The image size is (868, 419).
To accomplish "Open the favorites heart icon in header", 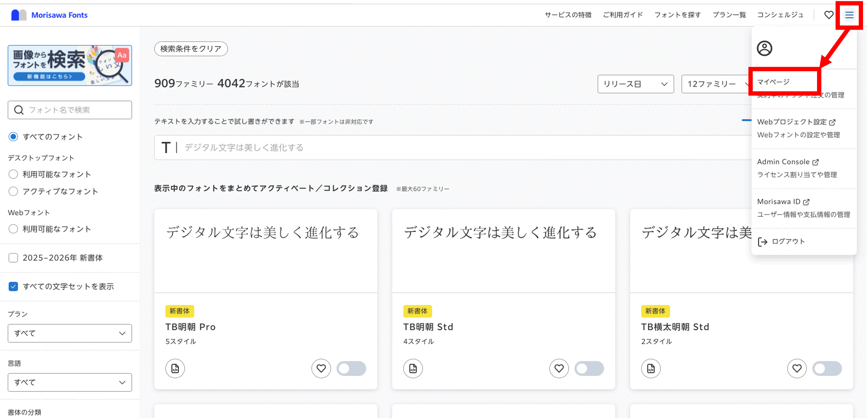I will coord(828,15).
